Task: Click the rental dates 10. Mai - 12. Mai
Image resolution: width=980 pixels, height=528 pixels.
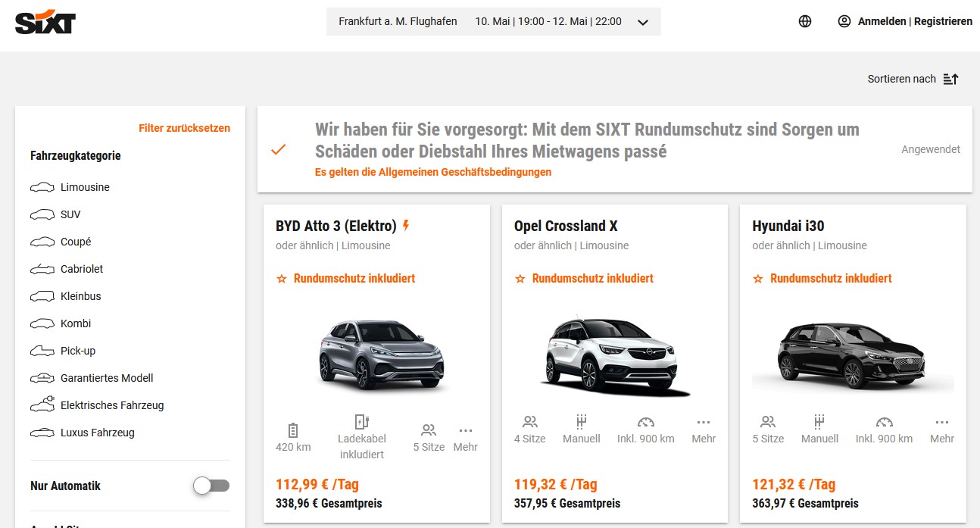Action: tap(548, 21)
